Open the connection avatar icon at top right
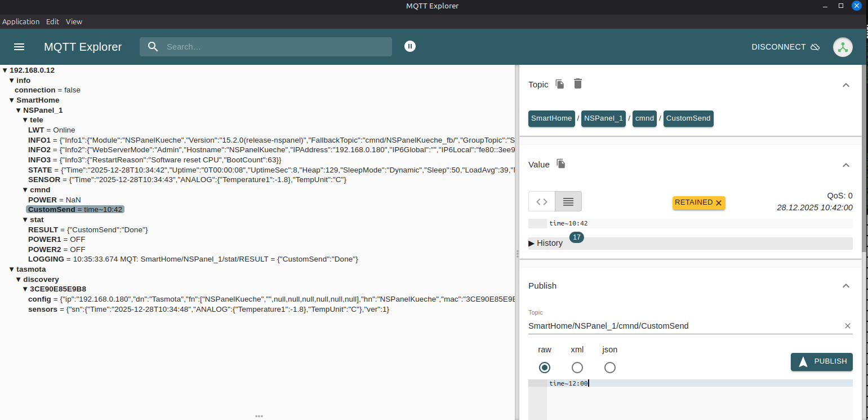Screen dimensions: 868x420 pos(843,47)
